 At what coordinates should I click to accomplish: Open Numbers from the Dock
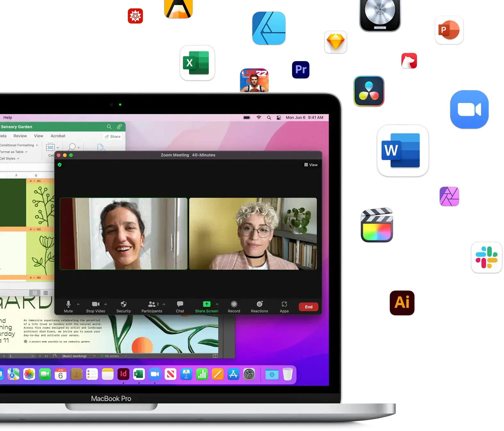pyautogui.click(x=202, y=374)
